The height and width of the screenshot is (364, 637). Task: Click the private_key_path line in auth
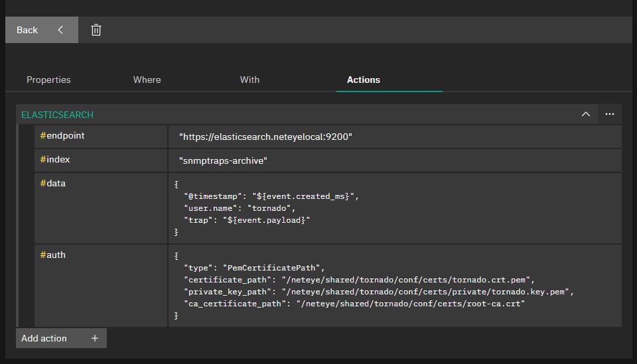379,292
